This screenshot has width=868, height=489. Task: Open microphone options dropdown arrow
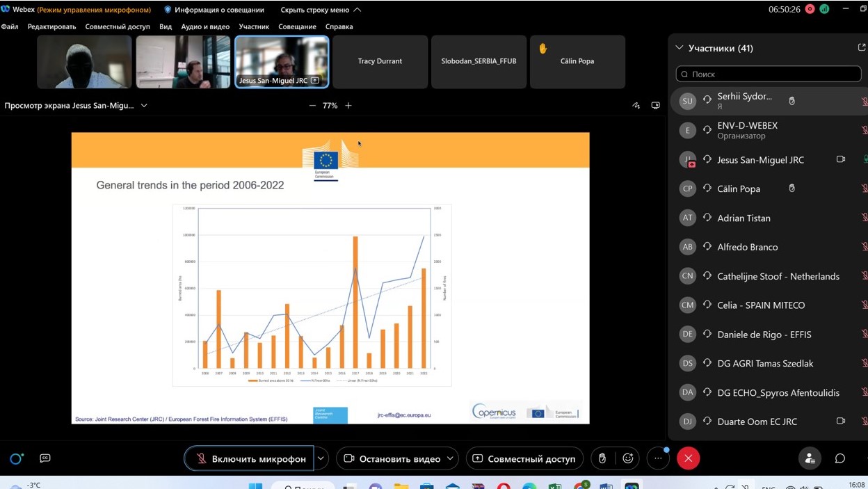click(x=321, y=458)
